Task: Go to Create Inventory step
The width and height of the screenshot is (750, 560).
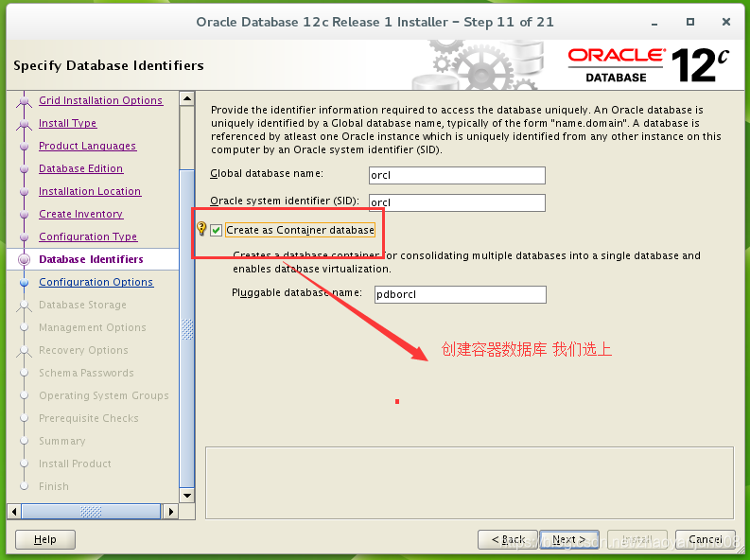Action: point(80,214)
